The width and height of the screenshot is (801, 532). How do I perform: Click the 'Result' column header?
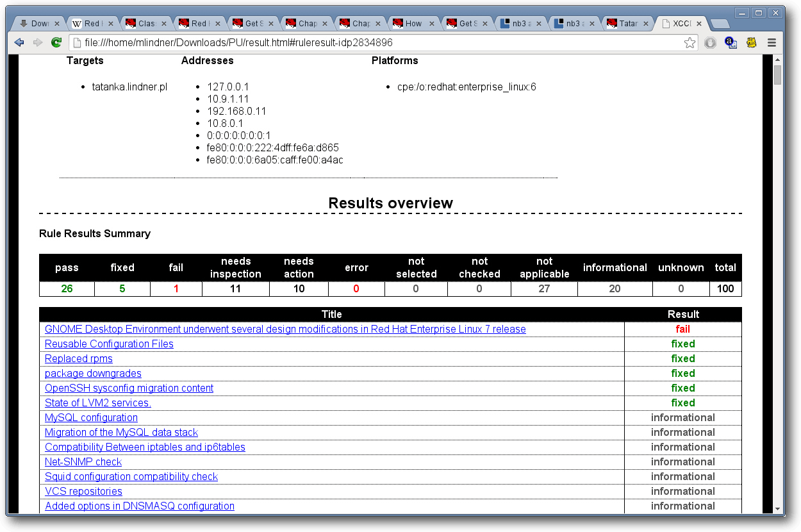pyautogui.click(x=683, y=315)
